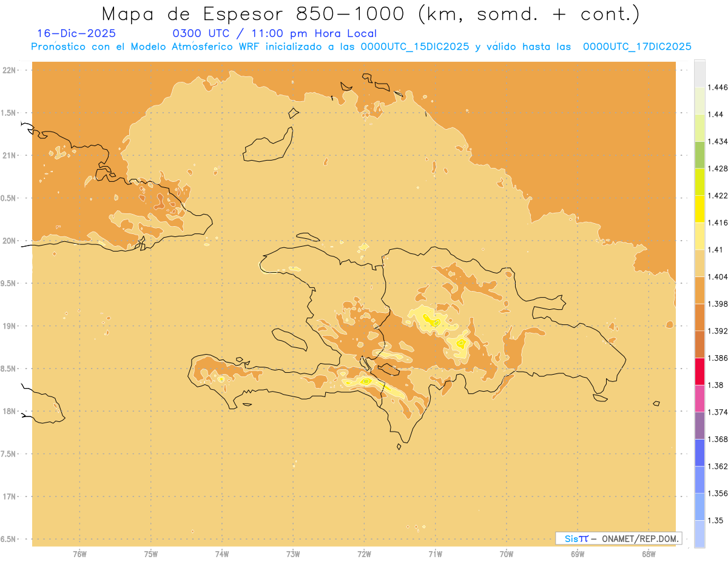Click the time text "0300 UTC / 11:00 pm Hora Local"
The image size is (728, 562).
point(275,34)
